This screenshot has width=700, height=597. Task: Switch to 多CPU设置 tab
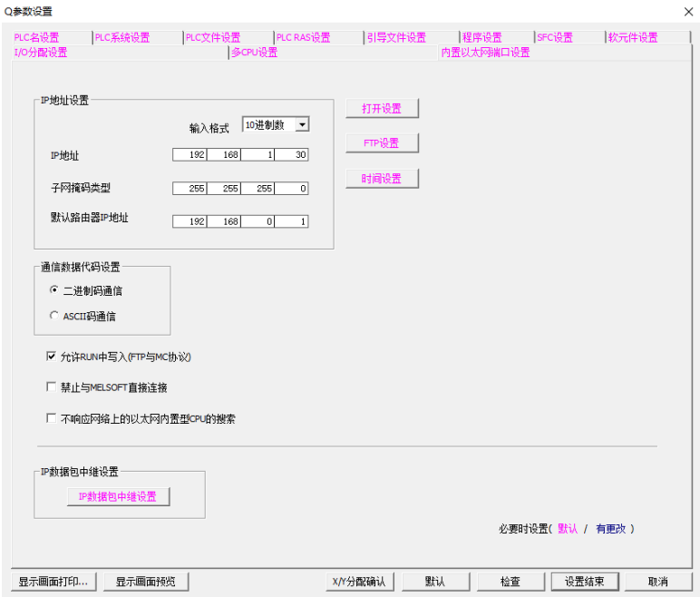click(x=254, y=53)
